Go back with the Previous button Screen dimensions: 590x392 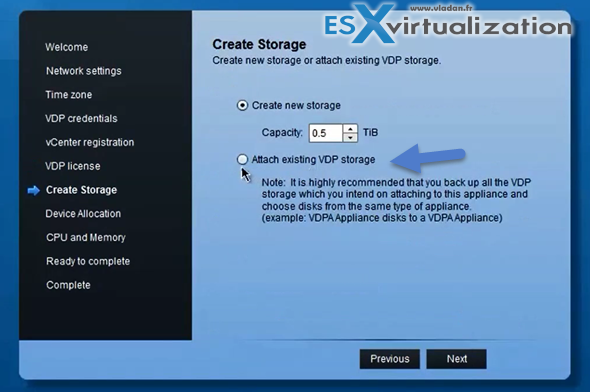pos(389,359)
